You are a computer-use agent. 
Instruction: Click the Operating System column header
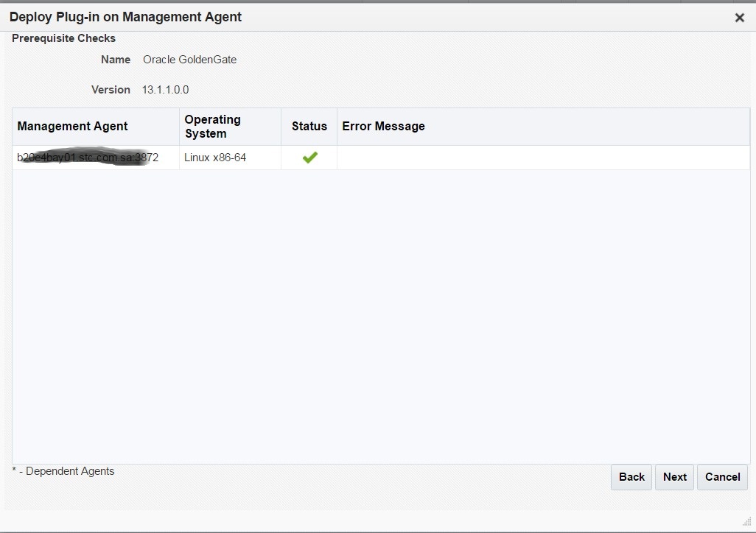point(212,127)
